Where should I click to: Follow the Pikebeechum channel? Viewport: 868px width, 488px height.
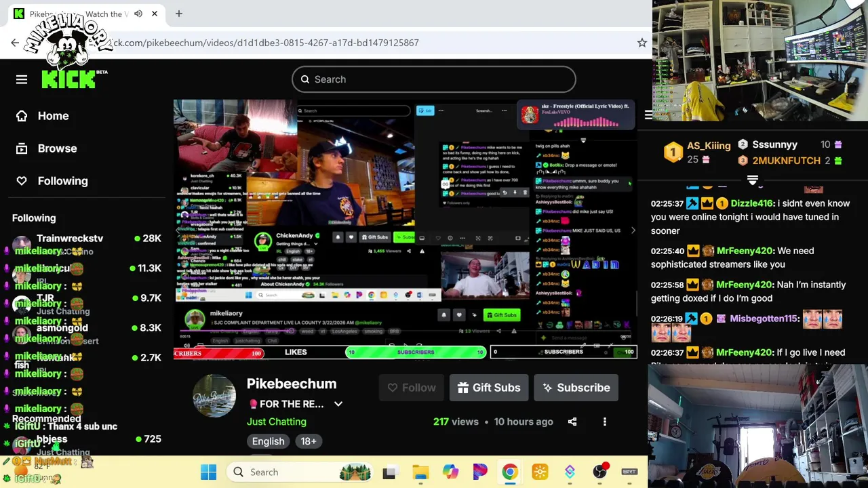click(412, 388)
